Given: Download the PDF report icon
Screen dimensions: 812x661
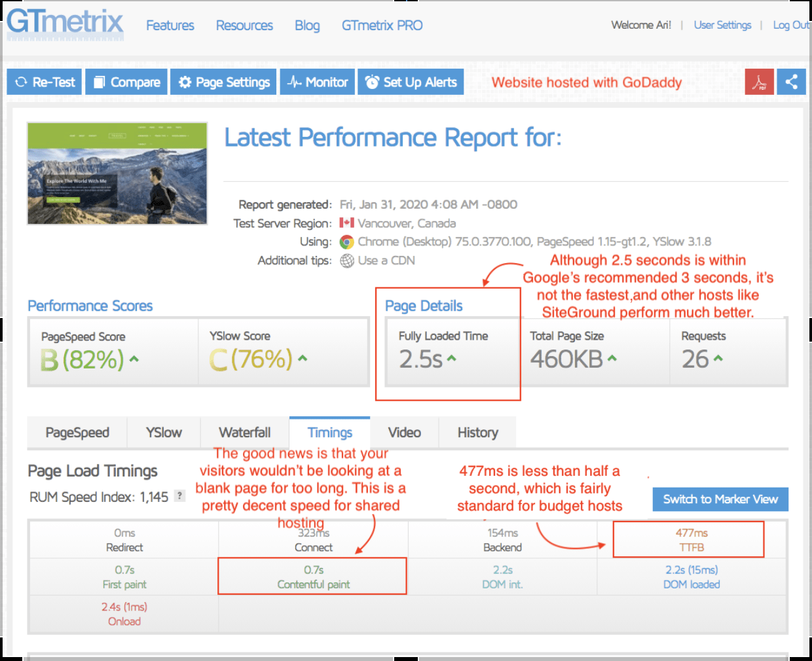Looking at the screenshot, I should pyautogui.click(x=760, y=82).
